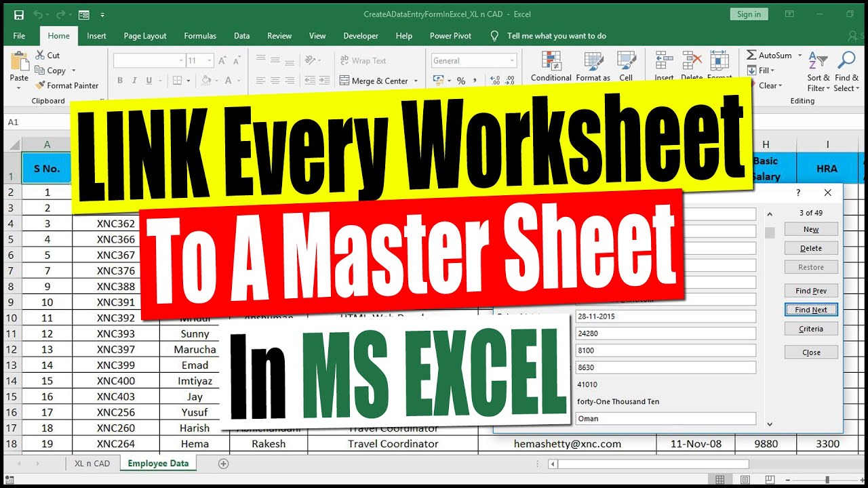The width and height of the screenshot is (868, 488).
Task: Click Find Next in the data form
Action: (x=811, y=310)
